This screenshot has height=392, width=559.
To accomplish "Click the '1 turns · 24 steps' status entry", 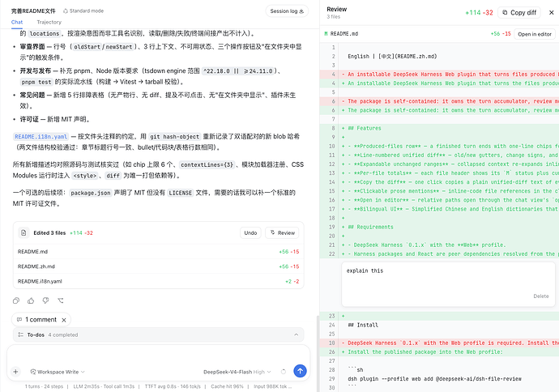I will tap(44, 386).
